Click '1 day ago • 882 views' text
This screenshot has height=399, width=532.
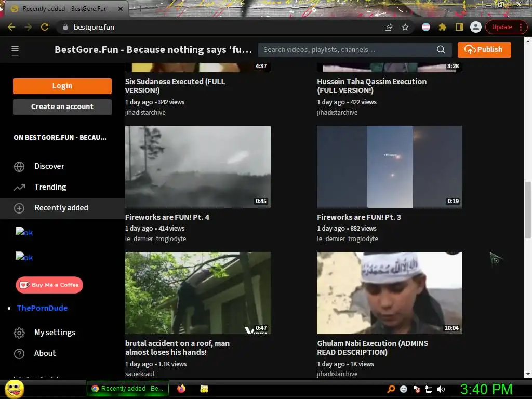347,229
